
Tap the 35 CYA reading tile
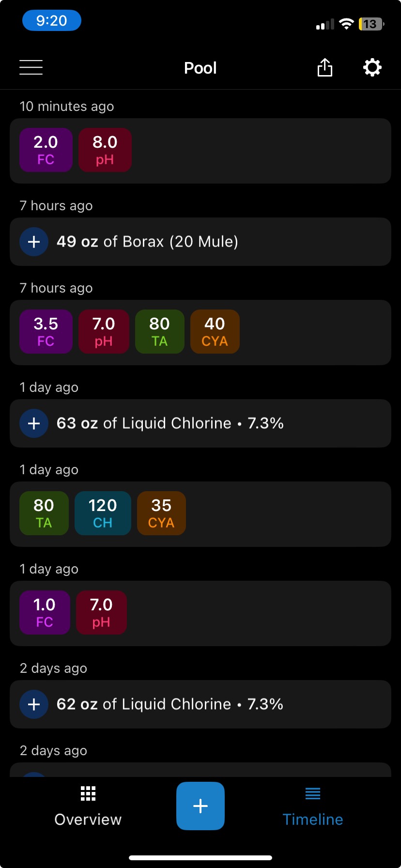coord(161,513)
